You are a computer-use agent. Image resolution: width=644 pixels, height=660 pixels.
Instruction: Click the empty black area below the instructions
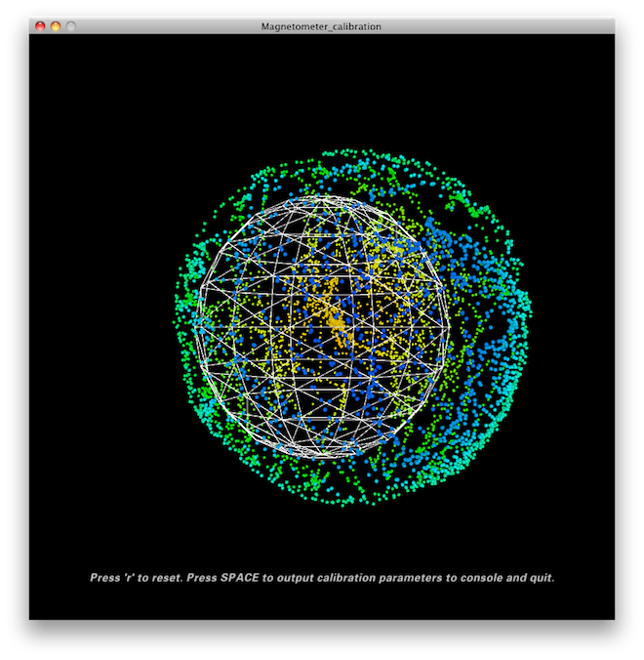coord(322,620)
